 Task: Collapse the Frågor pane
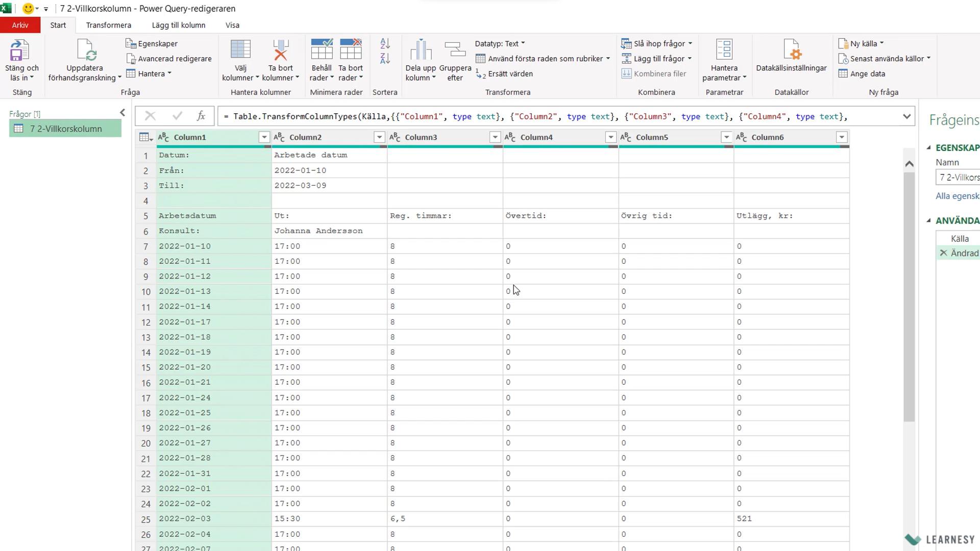[122, 113]
